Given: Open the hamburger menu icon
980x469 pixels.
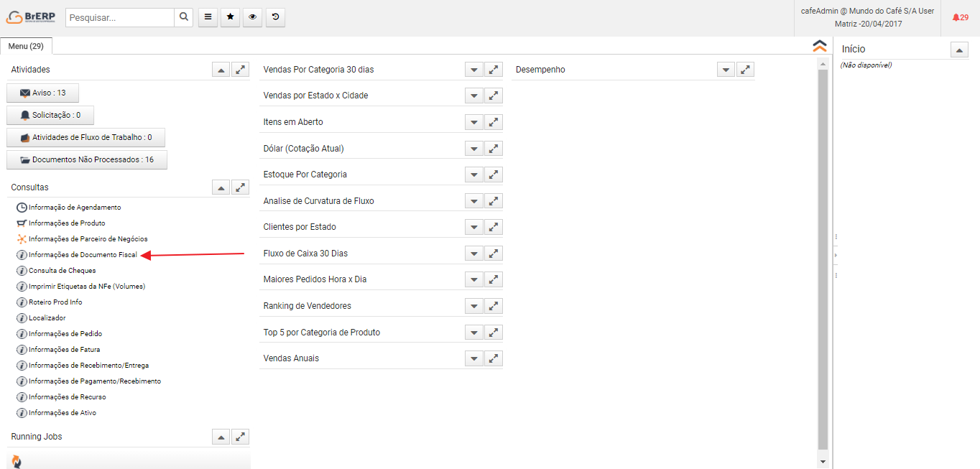Looking at the screenshot, I should [x=207, y=18].
